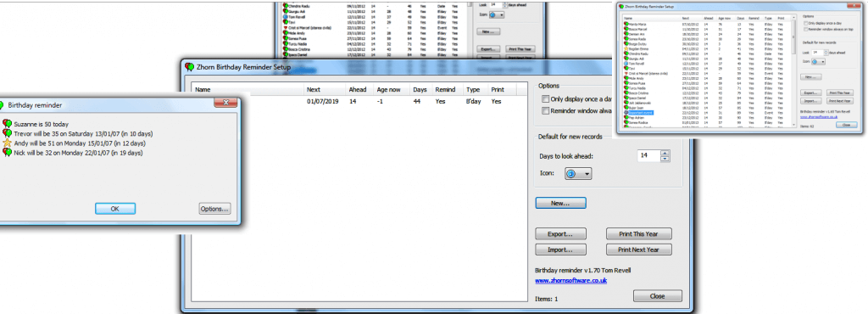
Task: Click New... button in front Setup window
Action: (561, 203)
